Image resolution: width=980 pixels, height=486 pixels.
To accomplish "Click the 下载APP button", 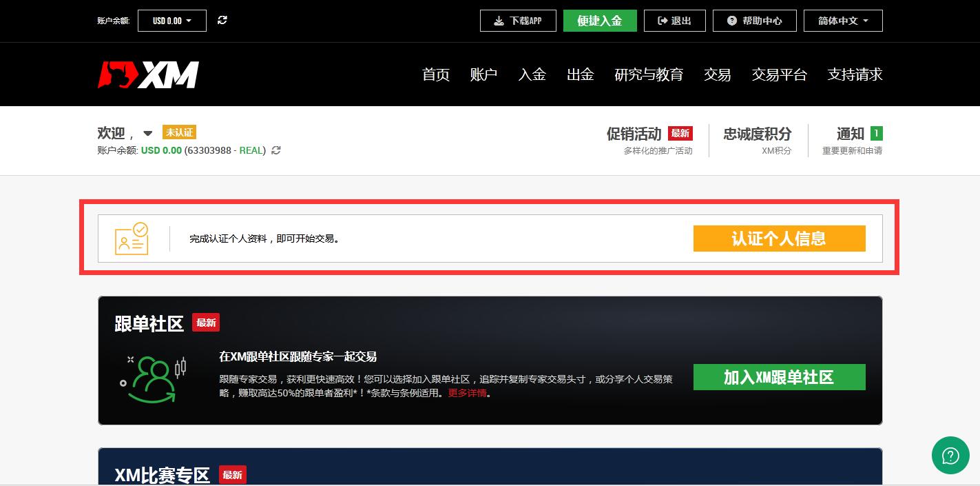I will [x=518, y=21].
